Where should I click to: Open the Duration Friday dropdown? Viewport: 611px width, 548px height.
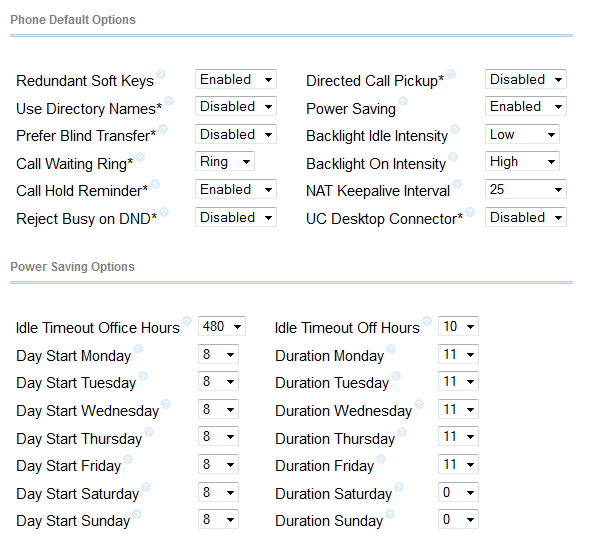458,464
